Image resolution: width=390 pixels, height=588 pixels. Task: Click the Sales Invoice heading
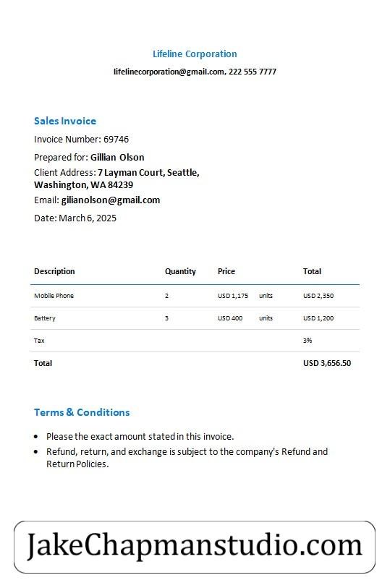click(65, 121)
